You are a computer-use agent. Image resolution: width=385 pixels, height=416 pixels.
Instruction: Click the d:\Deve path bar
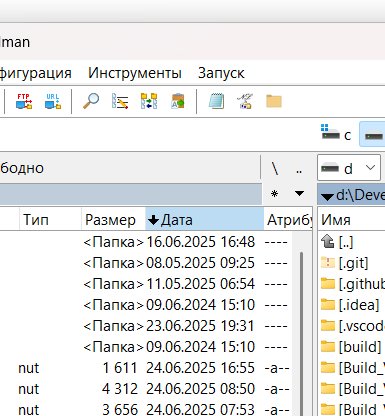352,195
